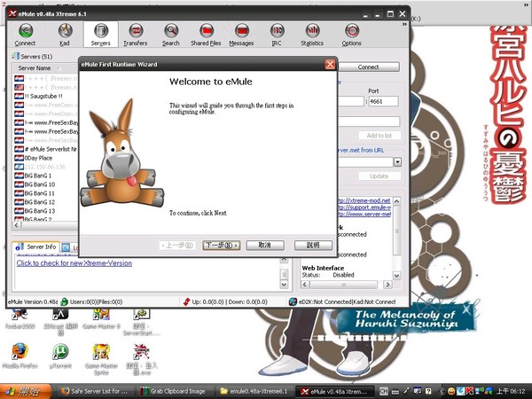Click the toolbar overflow chevron in eMule
This screenshot has height=399, width=532.
(404, 25)
